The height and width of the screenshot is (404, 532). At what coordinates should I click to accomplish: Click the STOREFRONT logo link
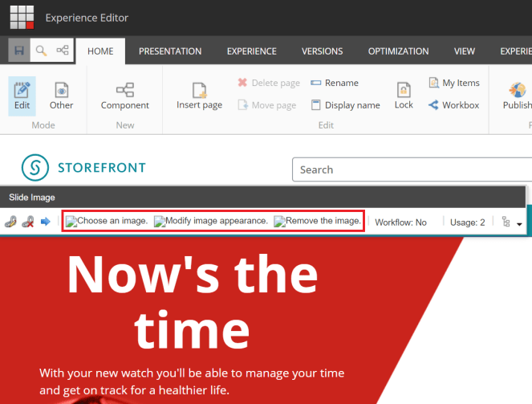[x=83, y=168]
